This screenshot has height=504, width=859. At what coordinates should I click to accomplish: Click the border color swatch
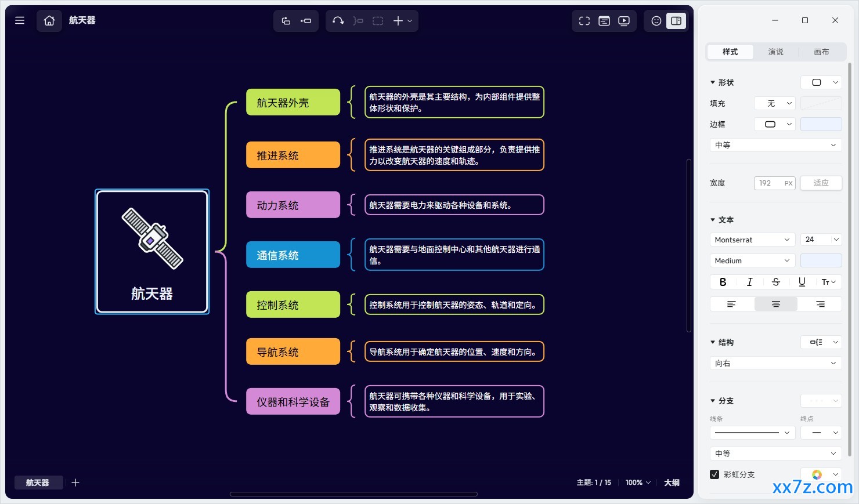[821, 124]
